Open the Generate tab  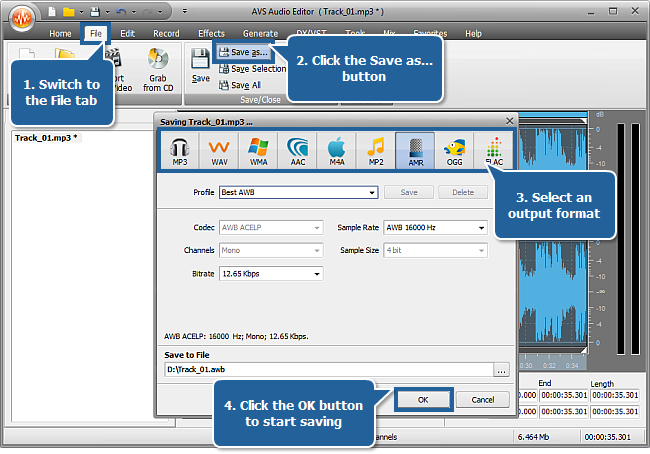coord(260,34)
